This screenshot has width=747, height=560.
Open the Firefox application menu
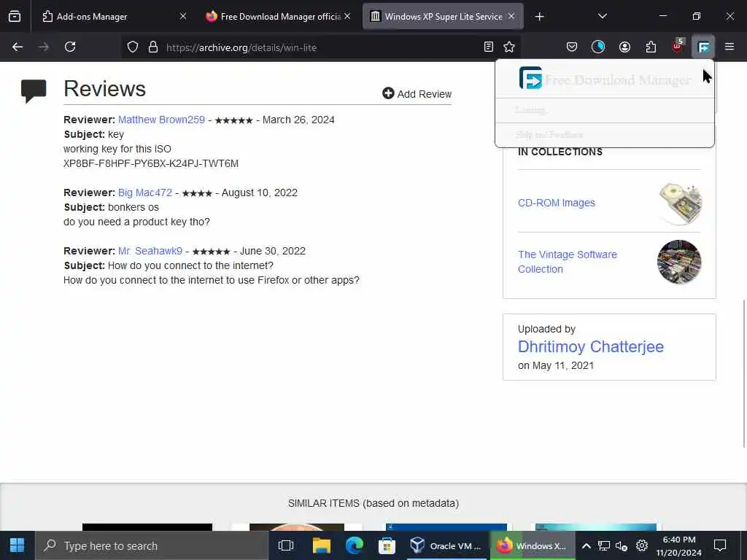point(729,47)
